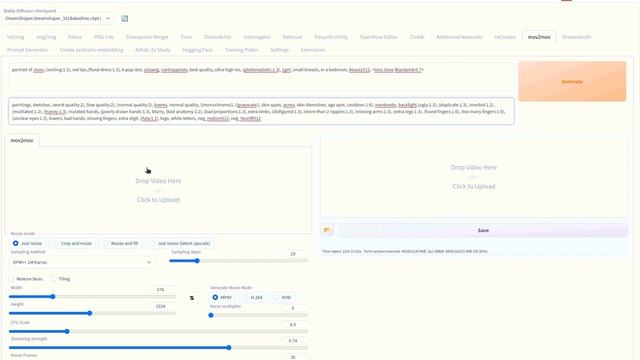This screenshot has height=360, width=640.
Task: Click the Denoising strength number field
Action: click(295, 340)
